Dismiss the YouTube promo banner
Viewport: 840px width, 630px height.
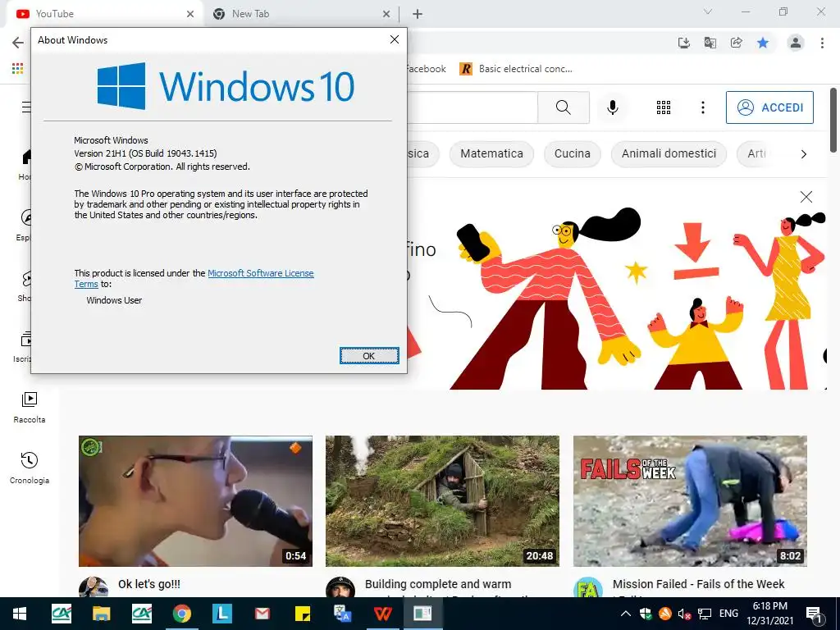point(806,197)
